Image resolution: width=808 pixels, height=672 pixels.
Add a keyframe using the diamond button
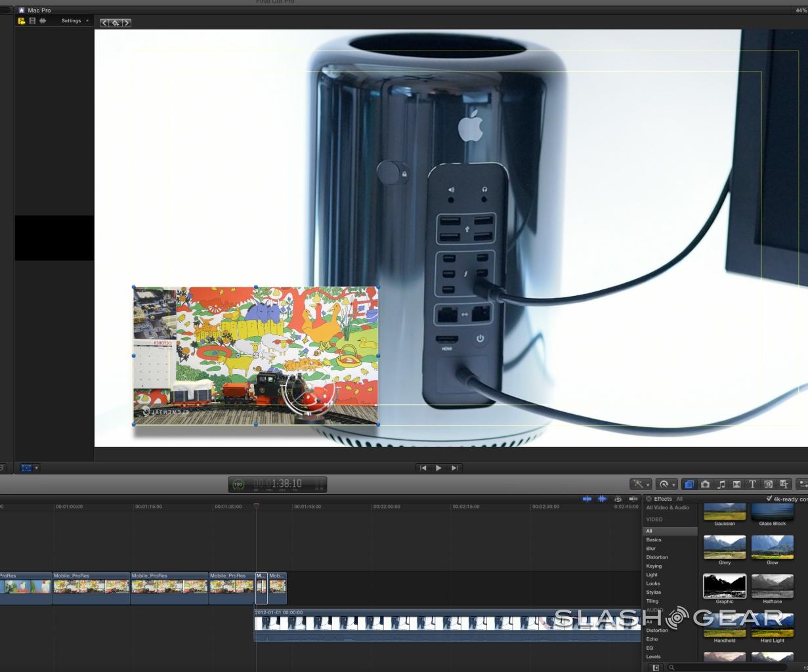pyautogui.click(x=115, y=23)
